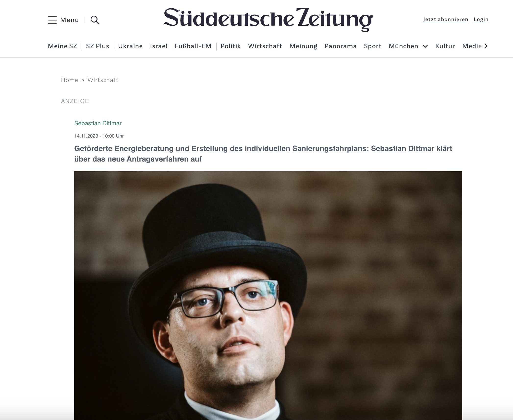Go to the Meinung section
The image size is (513, 420).
coord(303,46)
